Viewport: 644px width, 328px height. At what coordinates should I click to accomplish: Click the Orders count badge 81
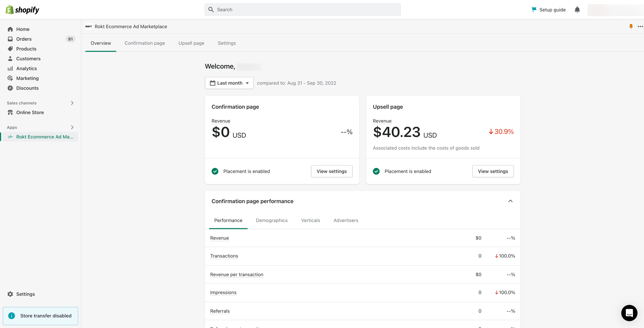(x=70, y=39)
